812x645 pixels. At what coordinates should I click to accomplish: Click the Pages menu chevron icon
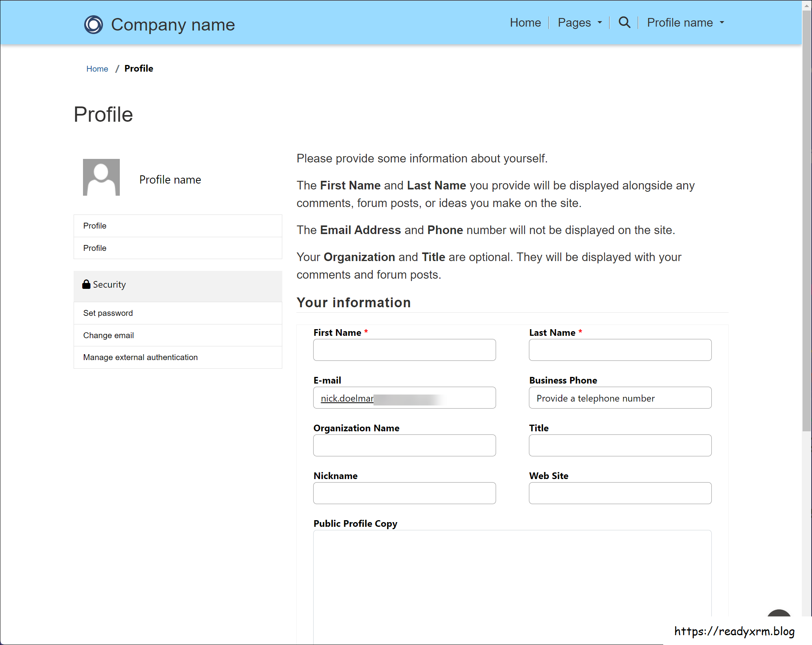[x=600, y=23]
